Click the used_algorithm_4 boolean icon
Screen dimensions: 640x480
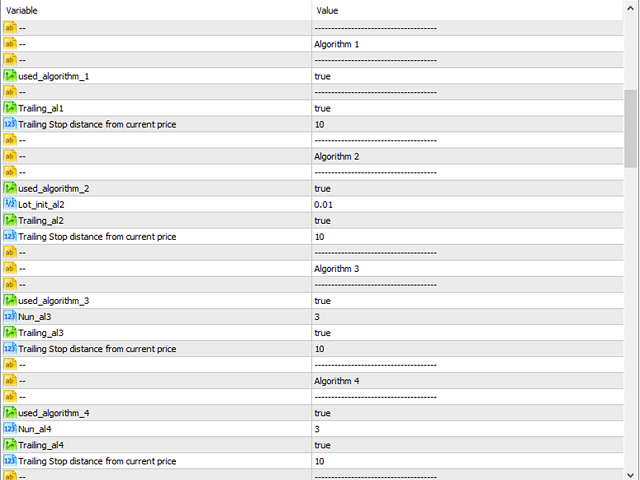pos(9,413)
